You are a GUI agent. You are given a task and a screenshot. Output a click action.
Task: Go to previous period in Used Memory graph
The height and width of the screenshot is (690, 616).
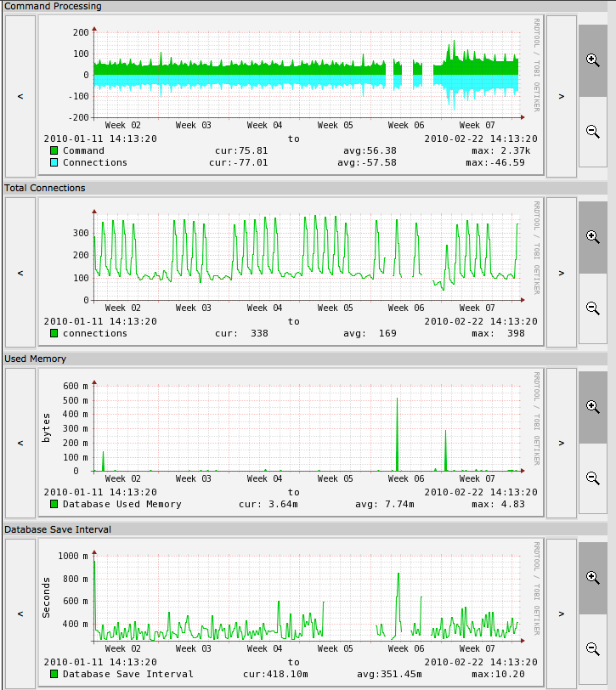20,443
